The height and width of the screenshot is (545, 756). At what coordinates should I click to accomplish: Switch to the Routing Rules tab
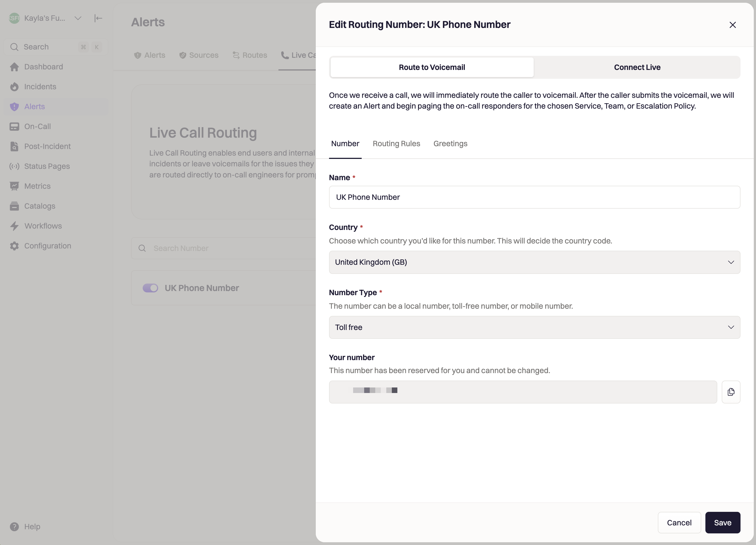coord(396,144)
